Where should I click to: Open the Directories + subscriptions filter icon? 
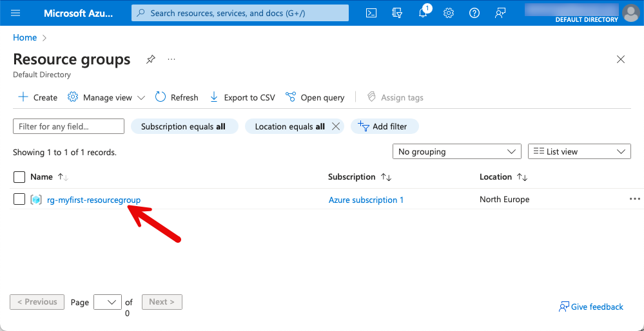pyautogui.click(x=397, y=13)
